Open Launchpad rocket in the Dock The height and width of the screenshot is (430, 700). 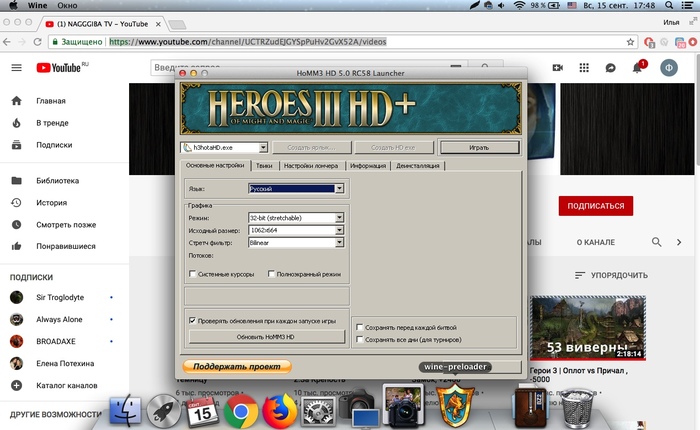click(x=163, y=411)
